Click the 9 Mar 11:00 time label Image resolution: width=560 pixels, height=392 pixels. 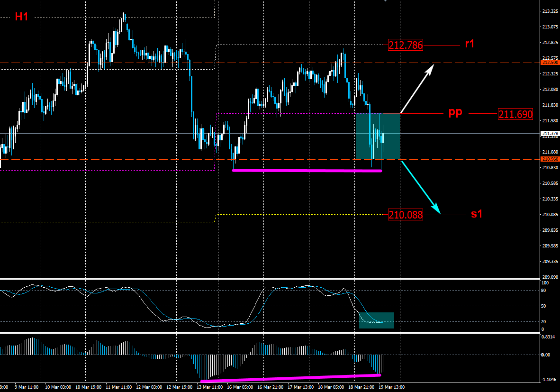[x=27, y=387]
